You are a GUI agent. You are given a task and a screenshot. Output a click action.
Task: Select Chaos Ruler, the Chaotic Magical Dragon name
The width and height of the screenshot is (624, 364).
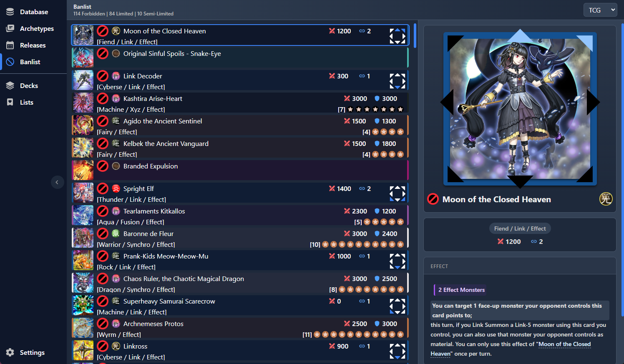pos(184,279)
